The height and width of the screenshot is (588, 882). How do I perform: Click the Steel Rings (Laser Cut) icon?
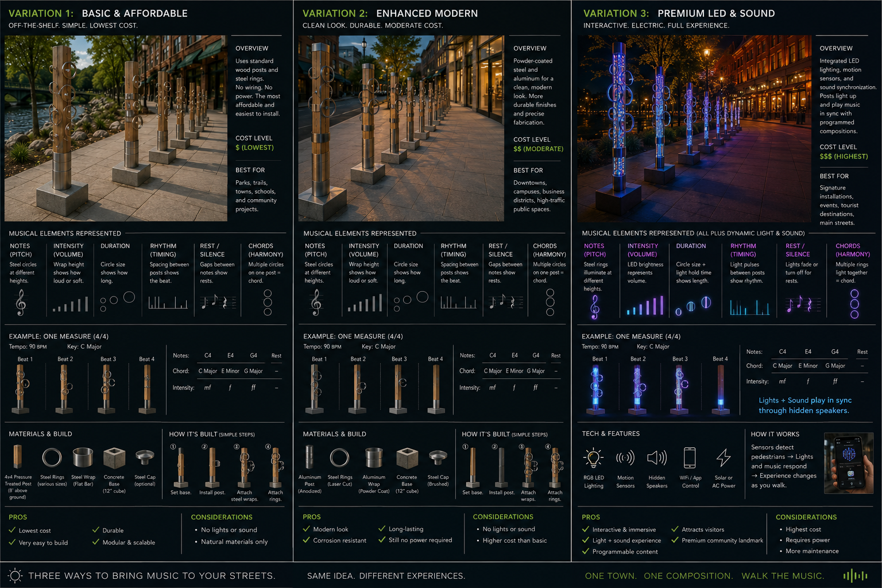[339, 458]
